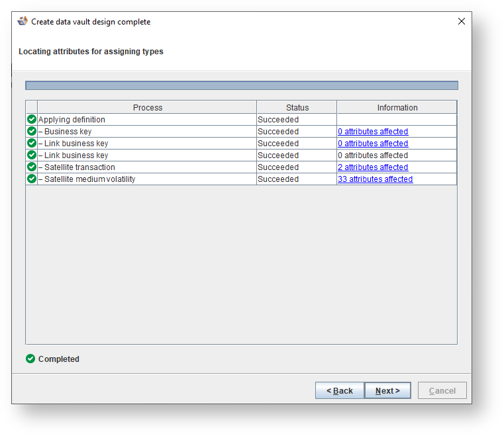
Task: Open Business key's 0 attributes affected link
Action: 373,132
